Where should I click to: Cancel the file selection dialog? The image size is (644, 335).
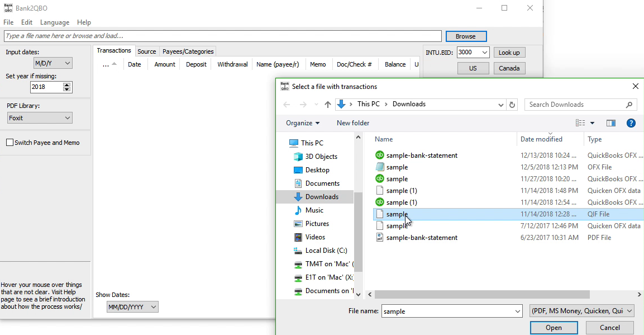[x=609, y=328]
